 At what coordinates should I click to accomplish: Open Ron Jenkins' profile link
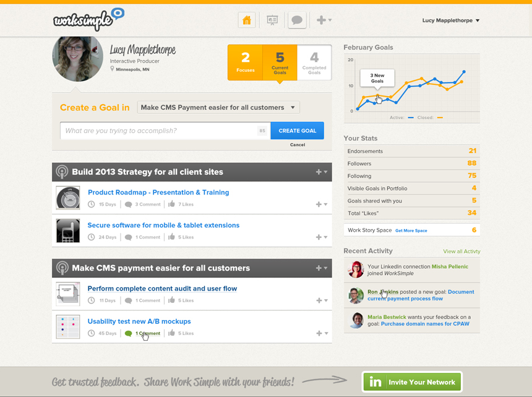click(383, 292)
